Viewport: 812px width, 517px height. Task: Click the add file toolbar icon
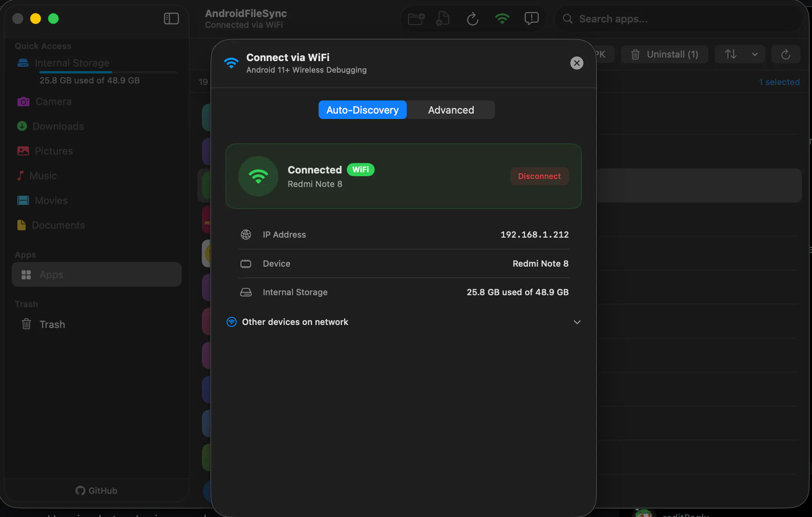click(x=443, y=19)
